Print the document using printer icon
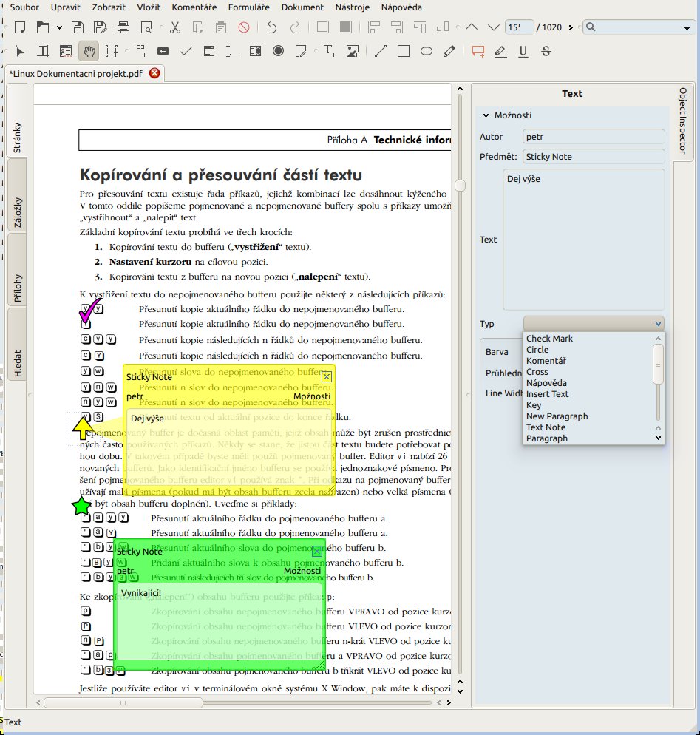Screen dimensions: 700x735 click(x=123, y=27)
